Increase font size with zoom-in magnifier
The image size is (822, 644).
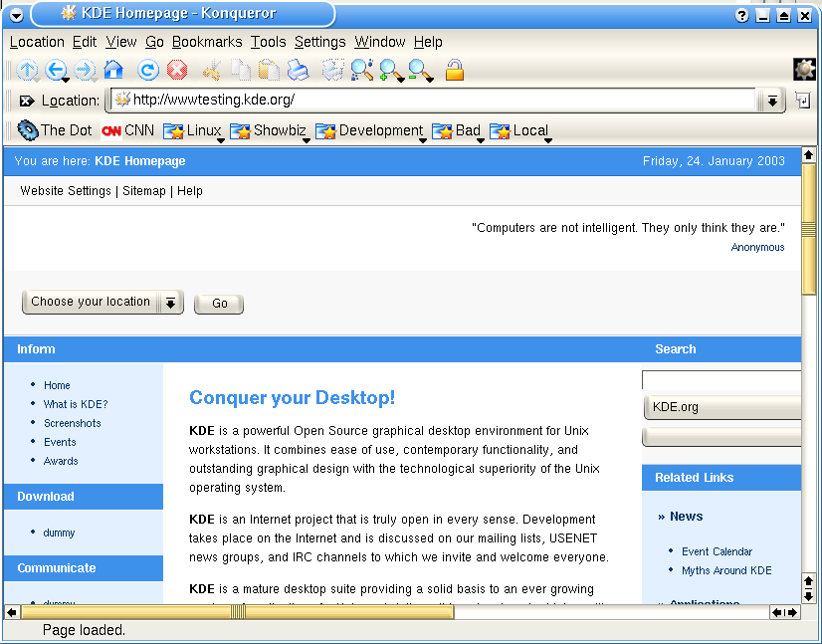click(391, 71)
